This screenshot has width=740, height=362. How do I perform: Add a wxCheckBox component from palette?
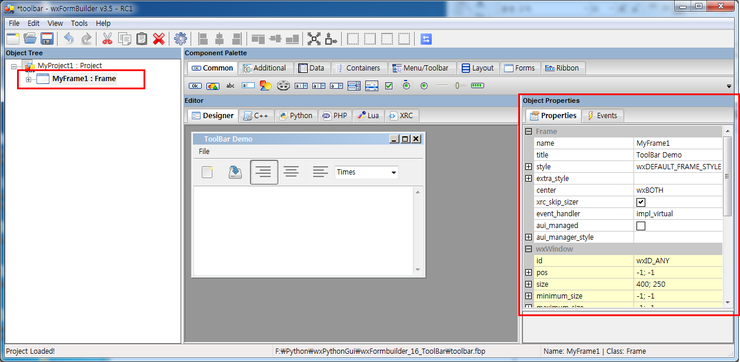(388, 86)
